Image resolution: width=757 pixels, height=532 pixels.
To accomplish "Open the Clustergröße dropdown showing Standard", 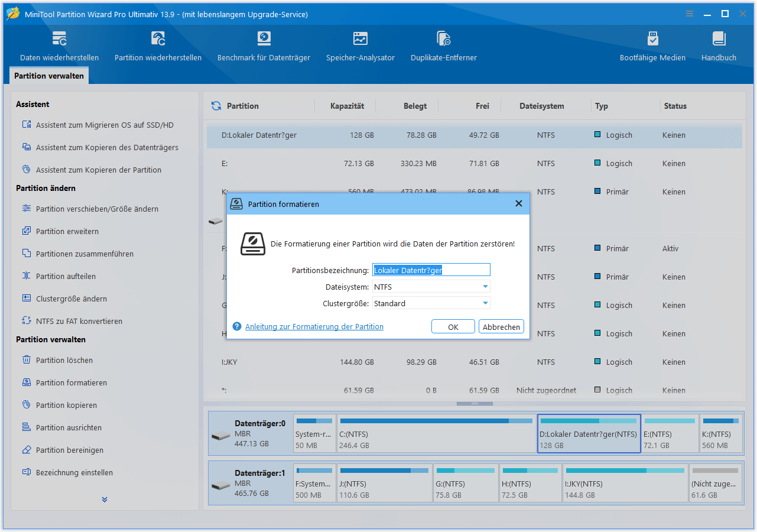I will pos(431,303).
